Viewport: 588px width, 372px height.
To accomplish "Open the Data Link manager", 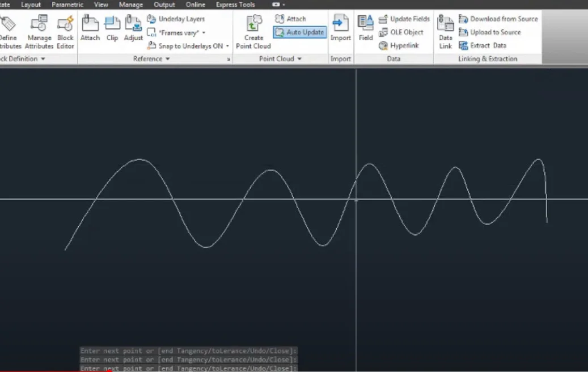I will click(x=446, y=32).
